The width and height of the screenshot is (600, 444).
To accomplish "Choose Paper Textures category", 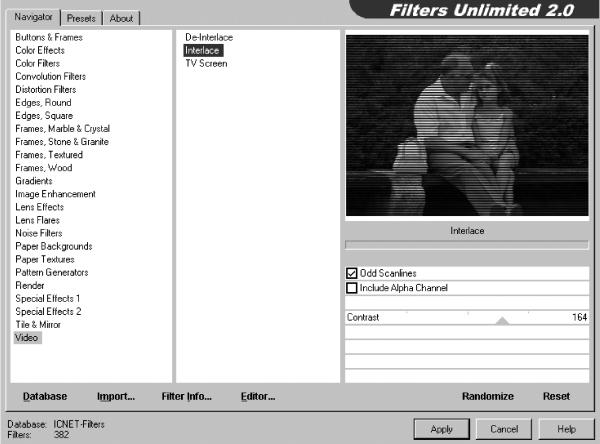I will click(x=45, y=259).
